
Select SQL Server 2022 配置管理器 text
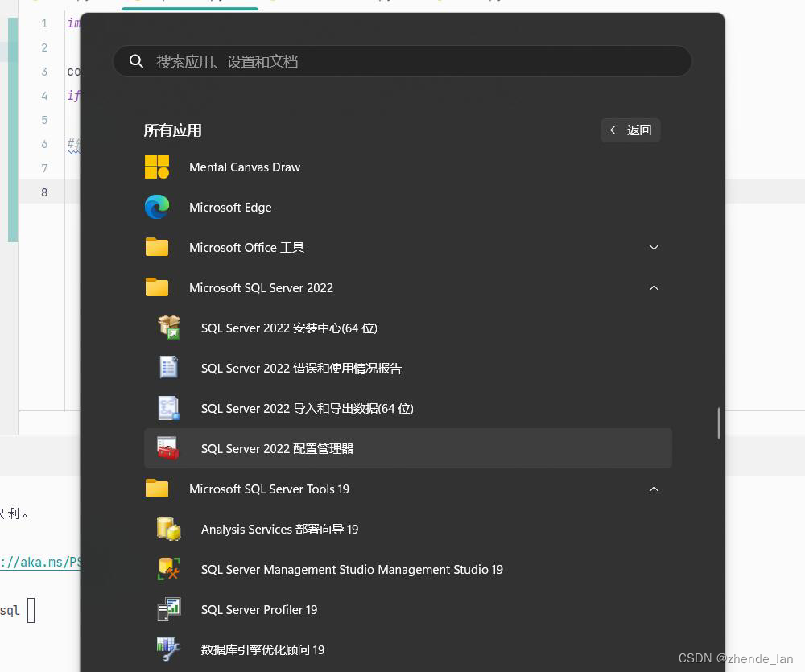pos(277,449)
